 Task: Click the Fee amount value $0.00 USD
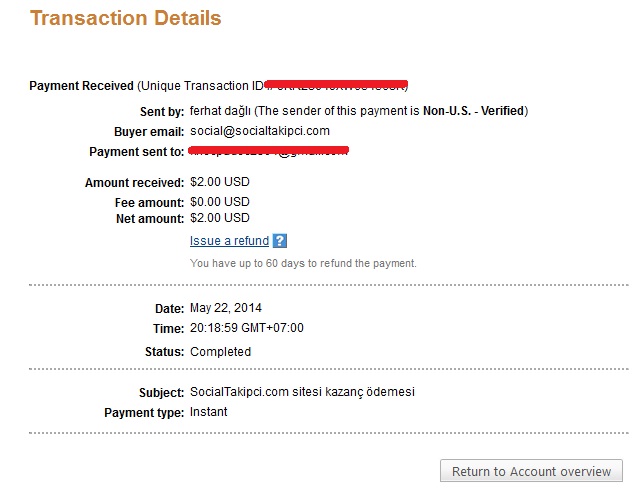[x=219, y=202]
